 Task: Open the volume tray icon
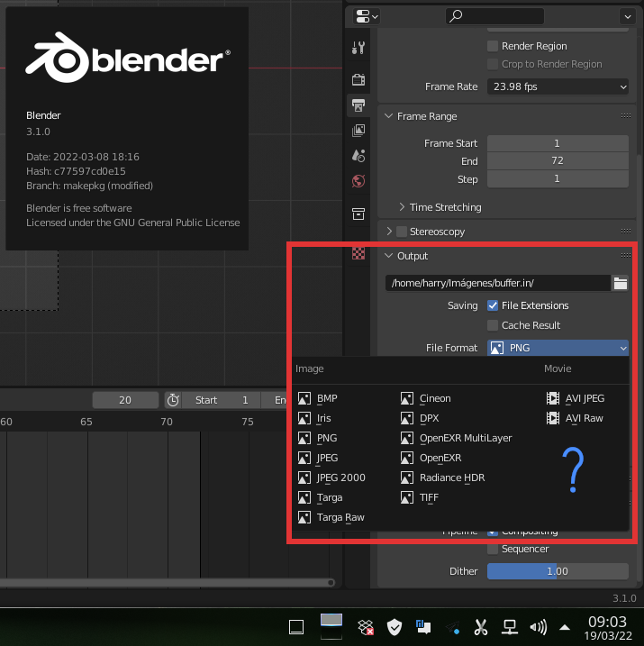(539, 627)
